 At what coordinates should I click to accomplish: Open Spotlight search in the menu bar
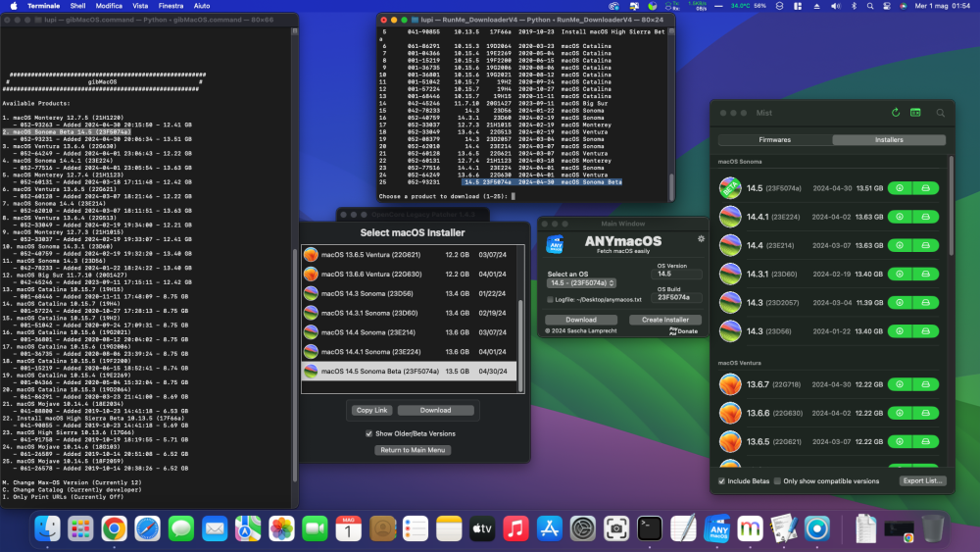tap(870, 6)
